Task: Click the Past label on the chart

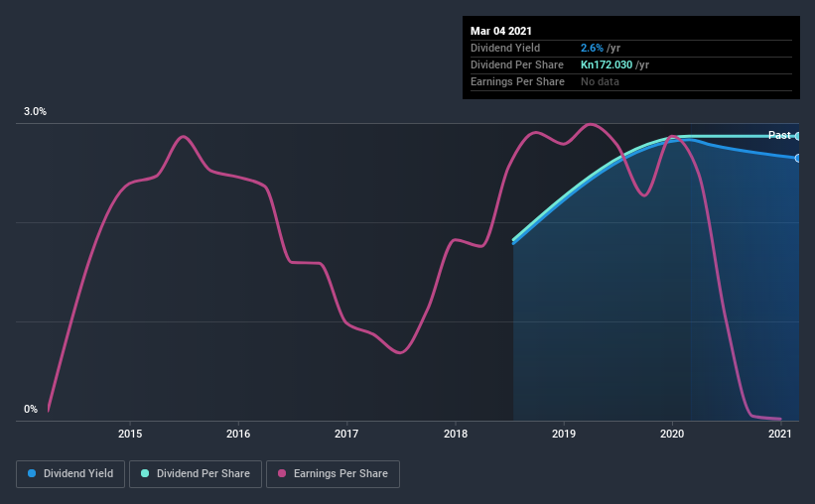Action: 779,135
